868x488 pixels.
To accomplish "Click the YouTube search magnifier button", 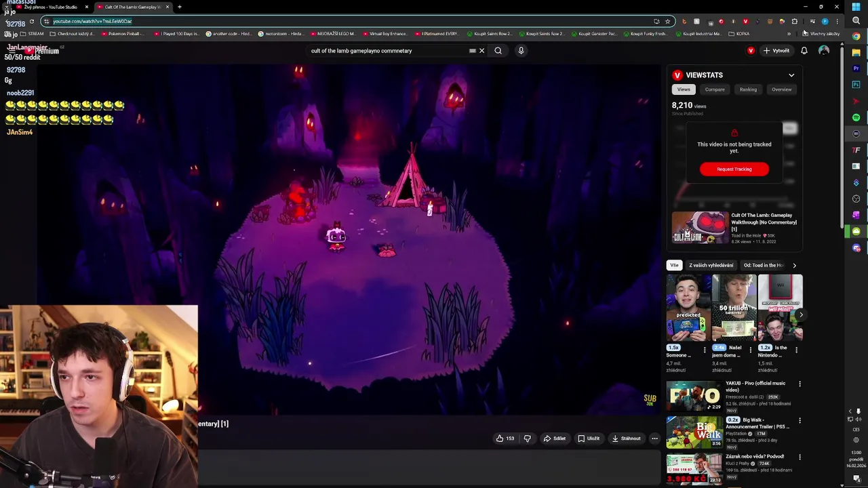I will [x=498, y=51].
